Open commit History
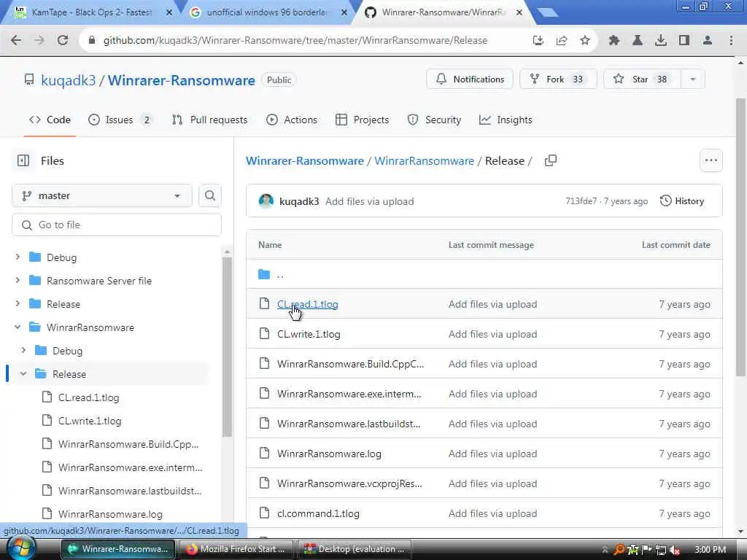The width and height of the screenshot is (747, 560). pyautogui.click(x=682, y=201)
